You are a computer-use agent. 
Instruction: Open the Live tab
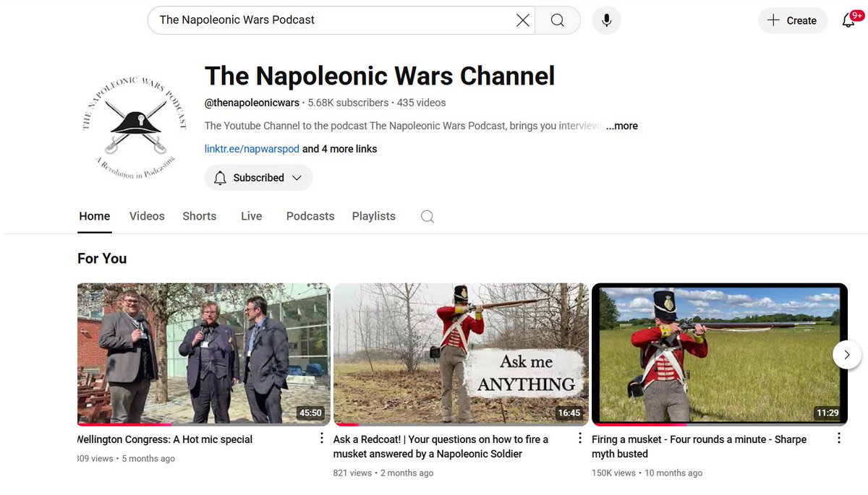tap(251, 216)
